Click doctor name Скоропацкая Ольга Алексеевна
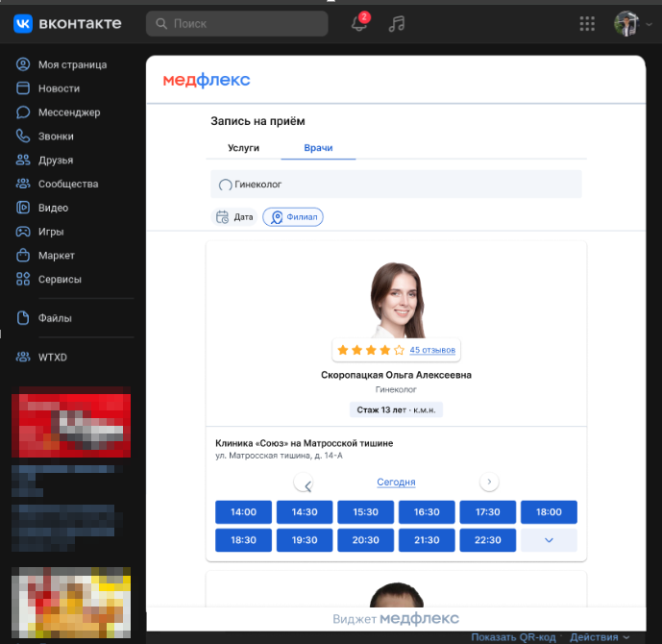Image resolution: width=662 pixels, height=644 pixels. 396,375
